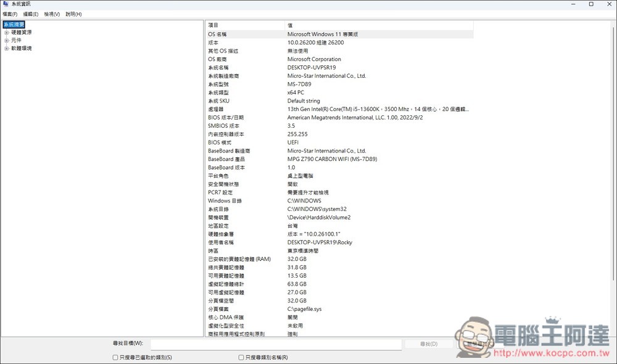Click the System Information app icon in title bar
The width and height of the screenshot is (617, 364).
tap(6, 4)
